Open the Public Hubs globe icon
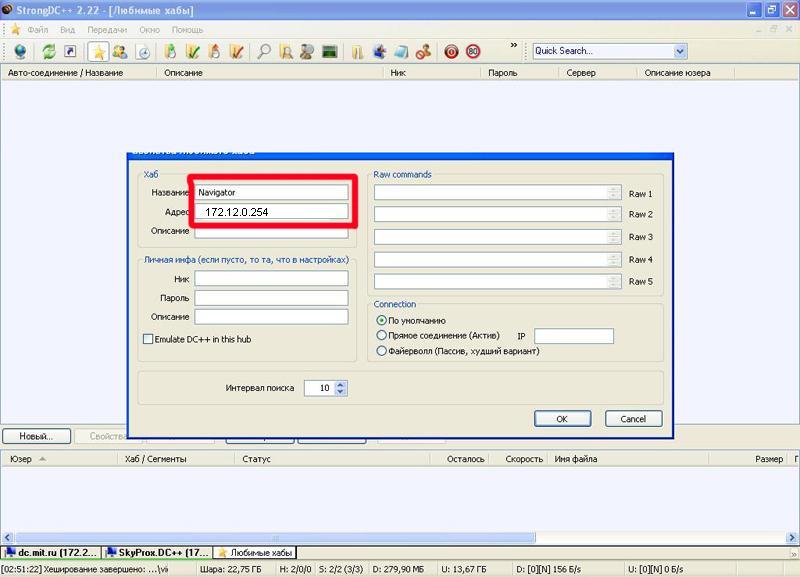 pos(20,51)
